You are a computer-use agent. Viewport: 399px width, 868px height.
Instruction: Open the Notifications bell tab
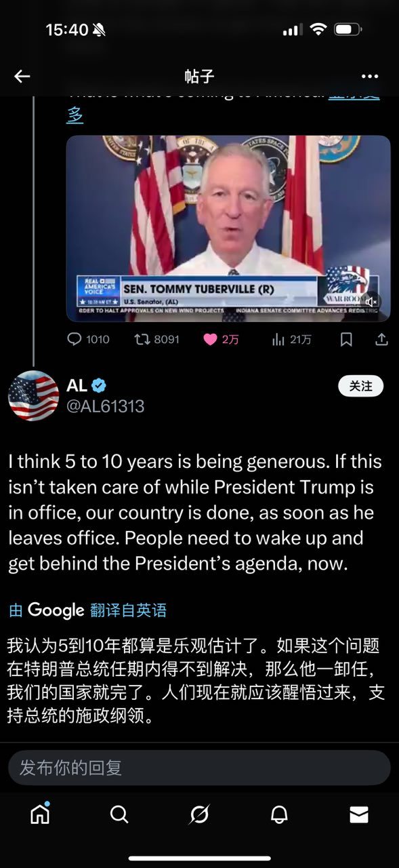279,814
